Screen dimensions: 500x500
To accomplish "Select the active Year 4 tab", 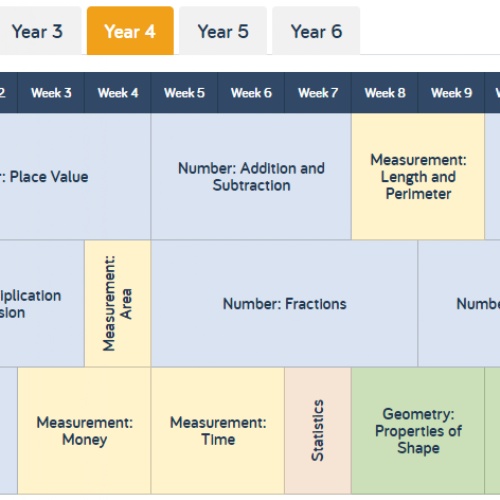I will [x=130, y=31].
